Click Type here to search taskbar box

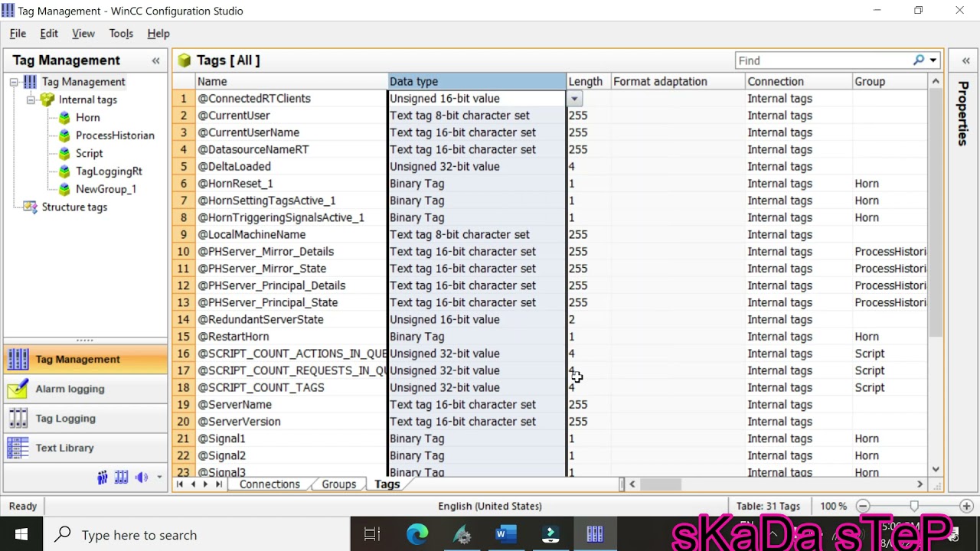[x=197, y=534]
